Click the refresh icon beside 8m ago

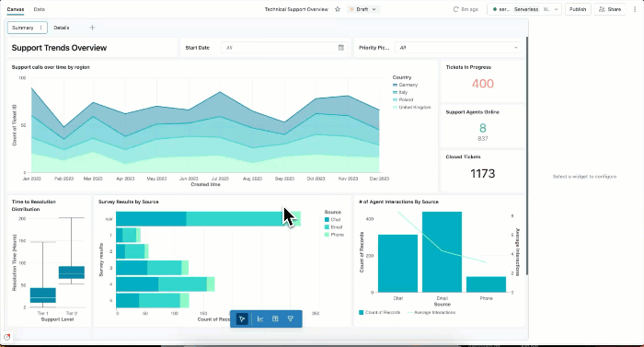455,9
